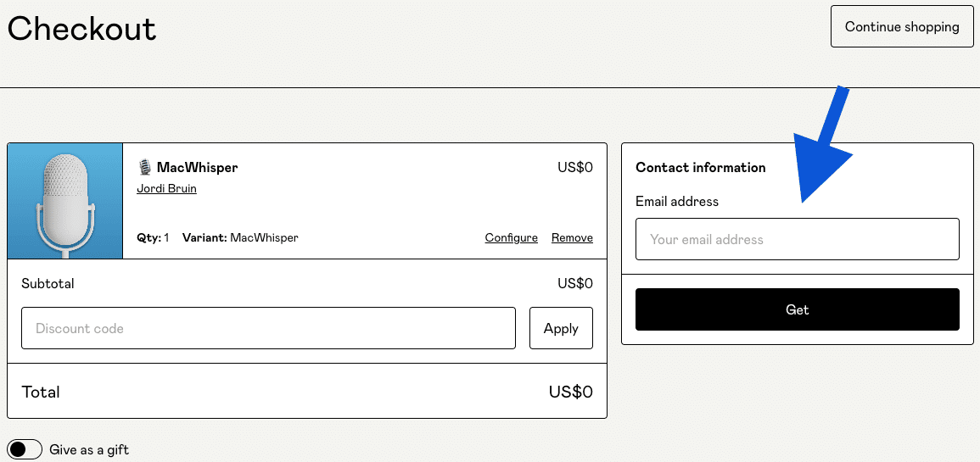Open the MacWhisper microphone product thumbnail
980x462 pixels.
pyautogui.click(x=65, y=201)
